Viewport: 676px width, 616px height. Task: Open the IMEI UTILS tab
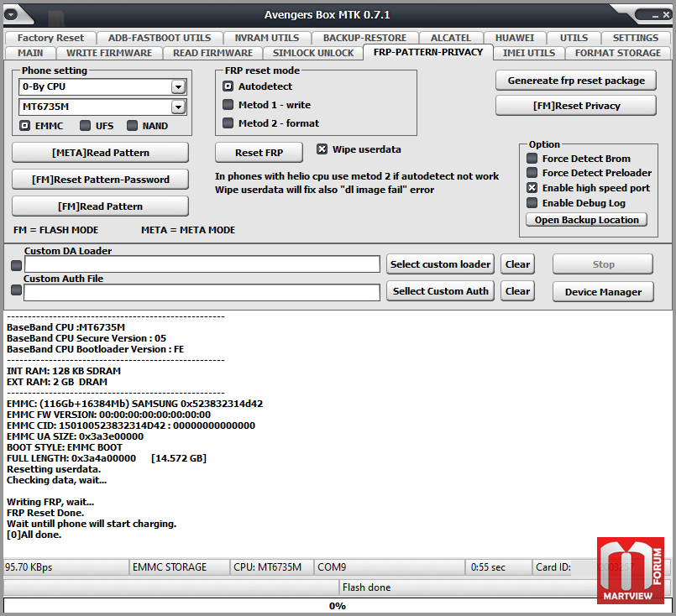tap(529, 53)
